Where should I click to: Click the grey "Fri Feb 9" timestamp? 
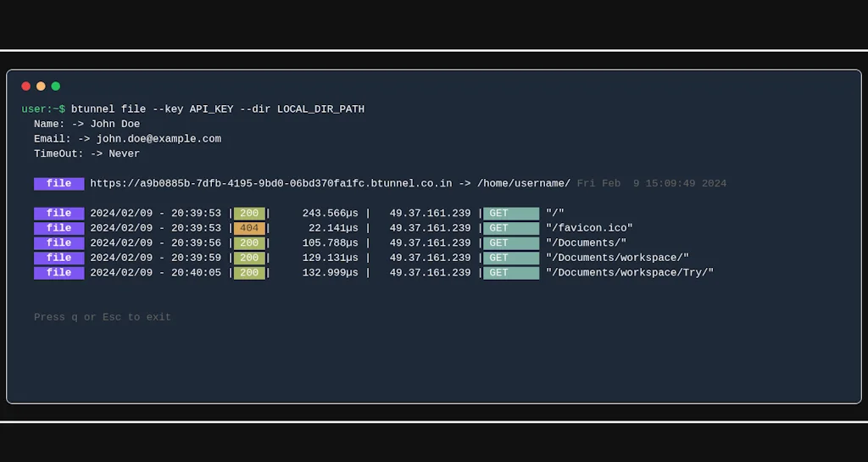click(x=651, y=184)
